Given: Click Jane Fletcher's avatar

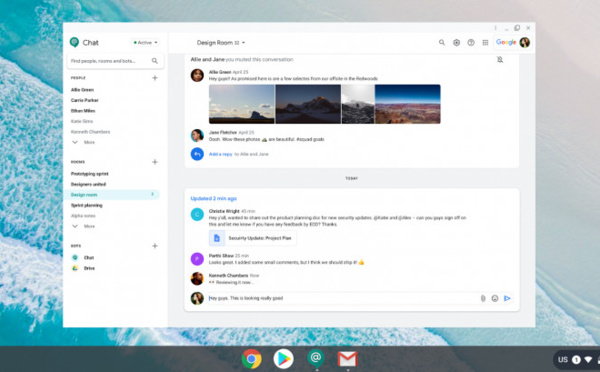Looking at the screenshot, I should [197, 135].
